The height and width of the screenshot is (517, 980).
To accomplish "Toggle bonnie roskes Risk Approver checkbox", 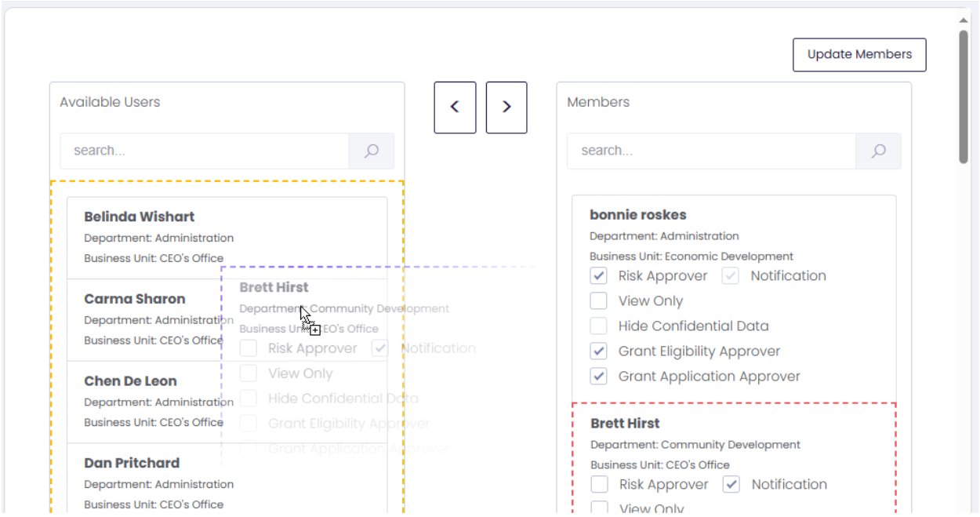I will click(599, 276).
